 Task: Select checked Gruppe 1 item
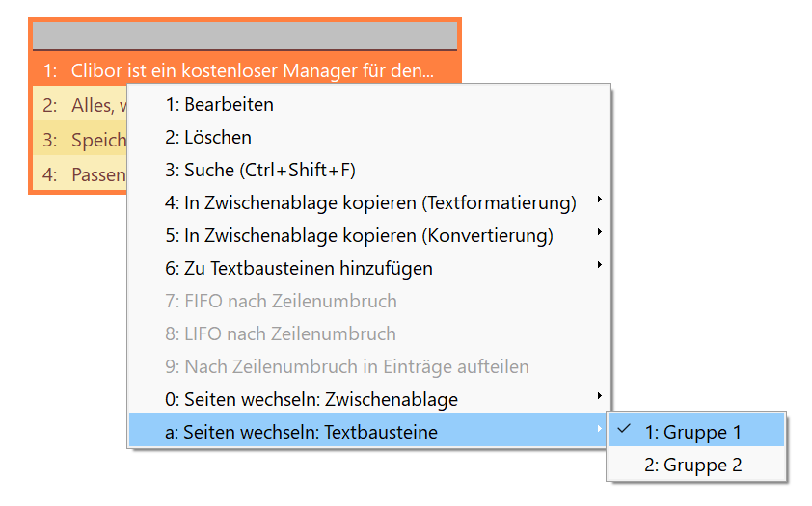tap(696, 431)
